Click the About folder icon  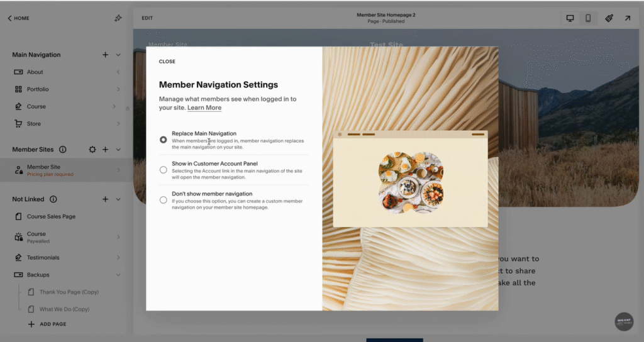[18, 72]
